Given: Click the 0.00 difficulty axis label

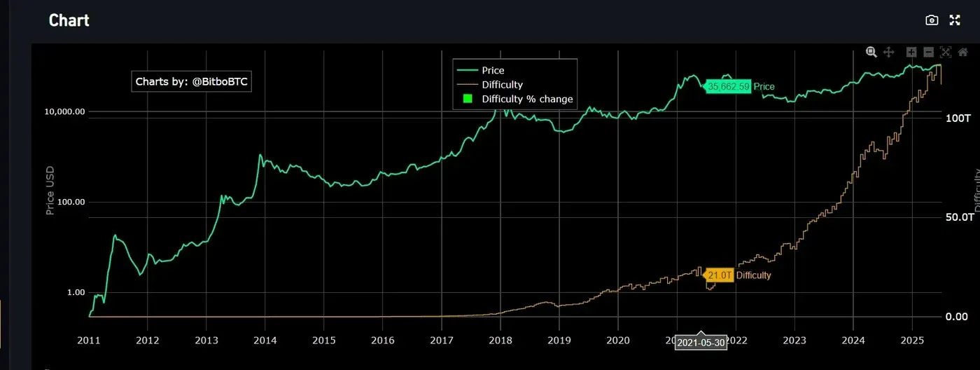Looking at the screenshot, I should click(956, 317).
